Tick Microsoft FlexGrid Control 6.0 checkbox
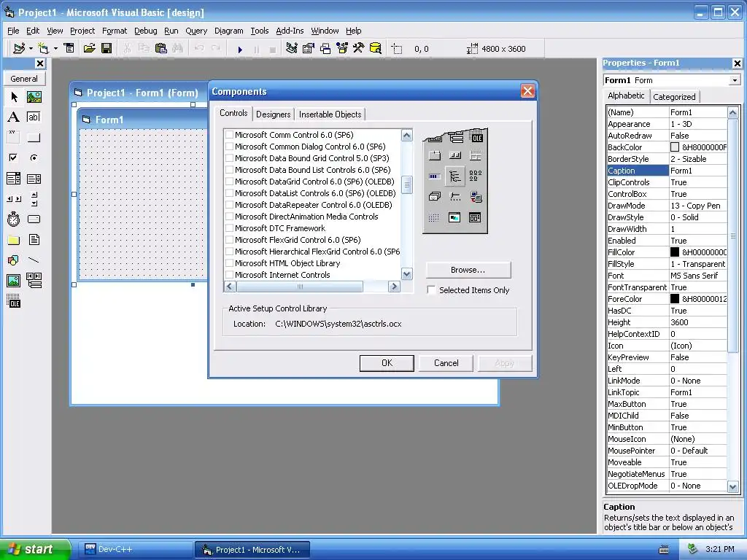The height and width of the screenshot is (560, 747). pos(229,240)
